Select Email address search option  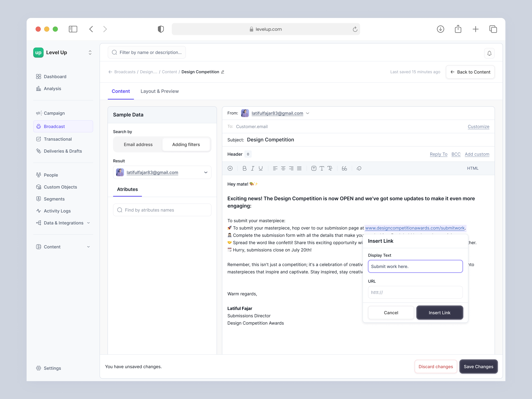[x=138, y=144]
